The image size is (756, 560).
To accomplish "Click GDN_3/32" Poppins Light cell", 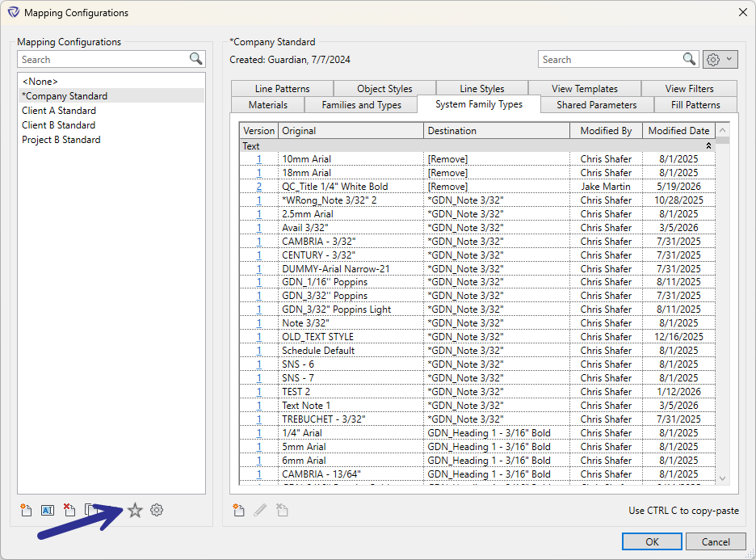I will pos(351,309).
